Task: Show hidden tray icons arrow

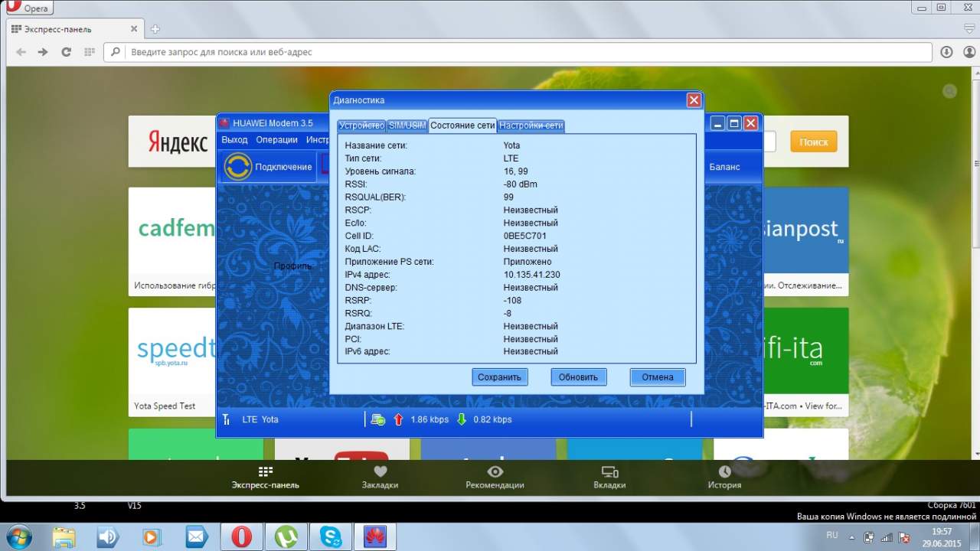Action: click(853, 536)
